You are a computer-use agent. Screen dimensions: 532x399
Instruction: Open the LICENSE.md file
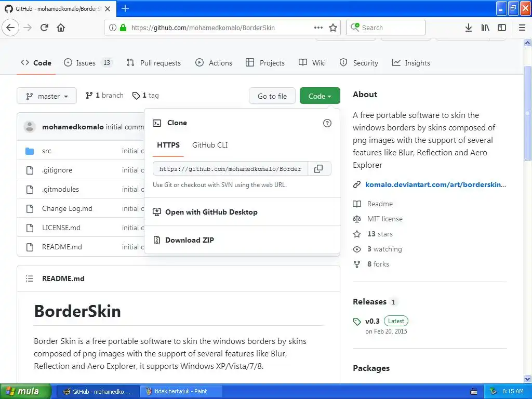coord(61,228)
